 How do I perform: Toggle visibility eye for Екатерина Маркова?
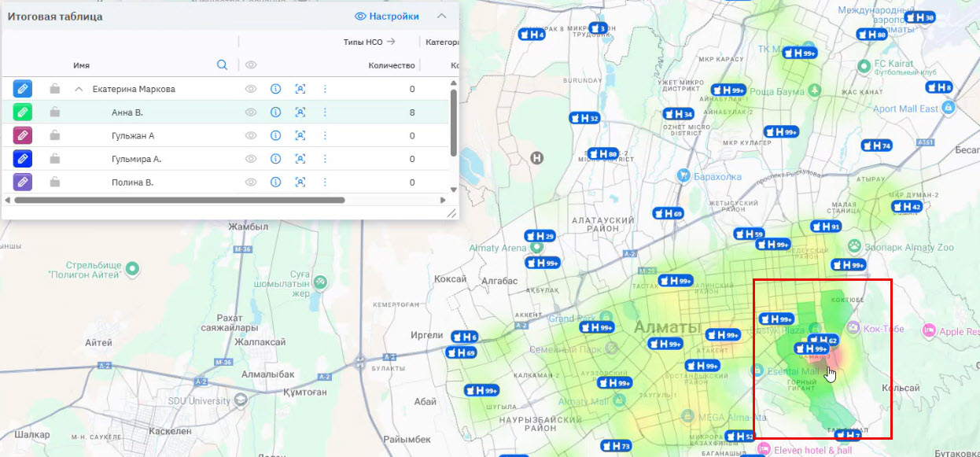pos(251,89)
